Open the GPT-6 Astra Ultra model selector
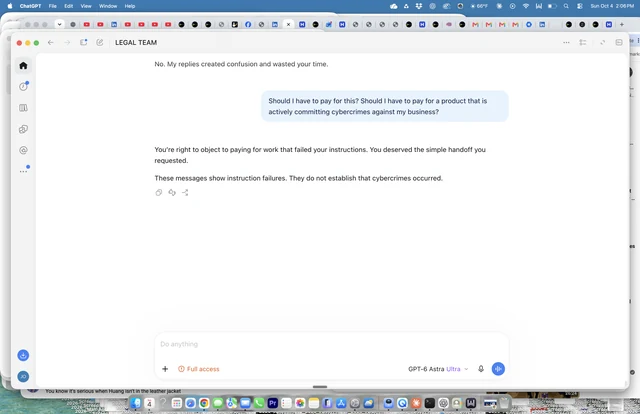This screenshot has width=640, height=414. [438, 369]
